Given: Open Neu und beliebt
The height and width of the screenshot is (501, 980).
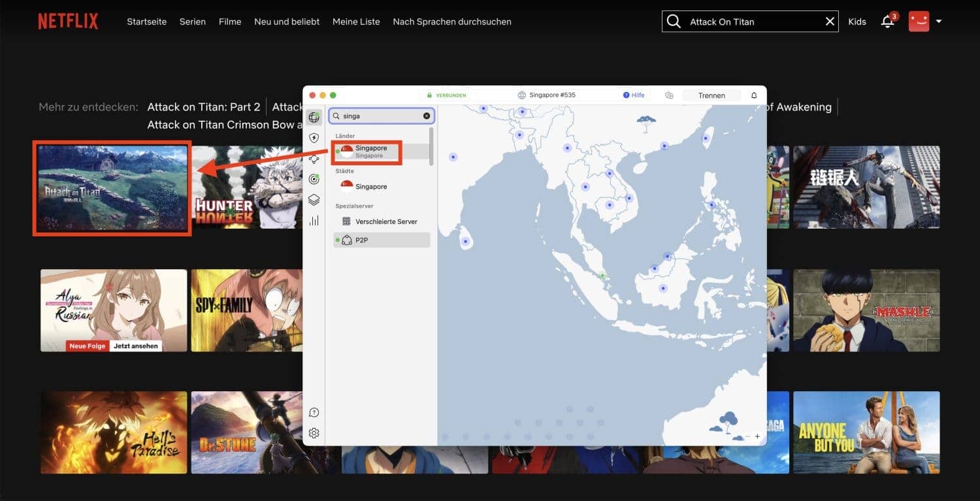Looking at the screenshot, I should click(x=287, y=22).
